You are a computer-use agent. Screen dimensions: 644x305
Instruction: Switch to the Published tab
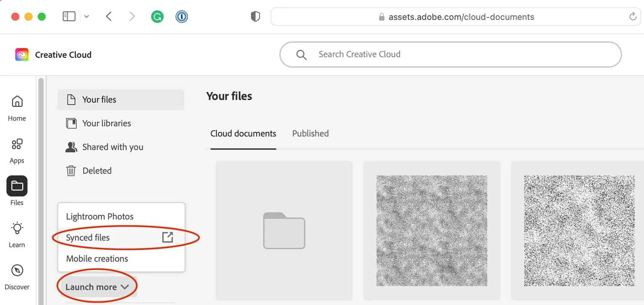click(x=310, y=133)
